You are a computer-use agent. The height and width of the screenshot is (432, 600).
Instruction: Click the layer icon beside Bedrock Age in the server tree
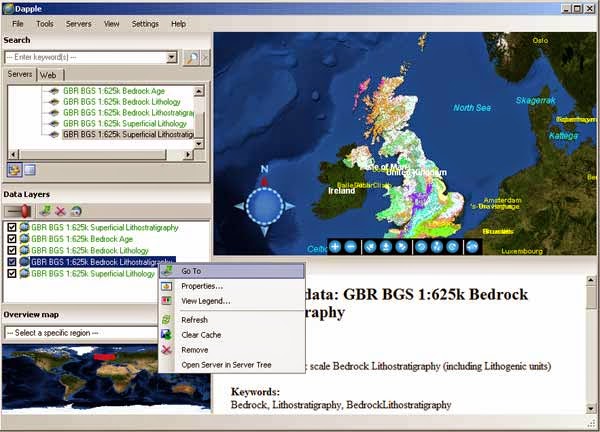[x=54, y=91]
